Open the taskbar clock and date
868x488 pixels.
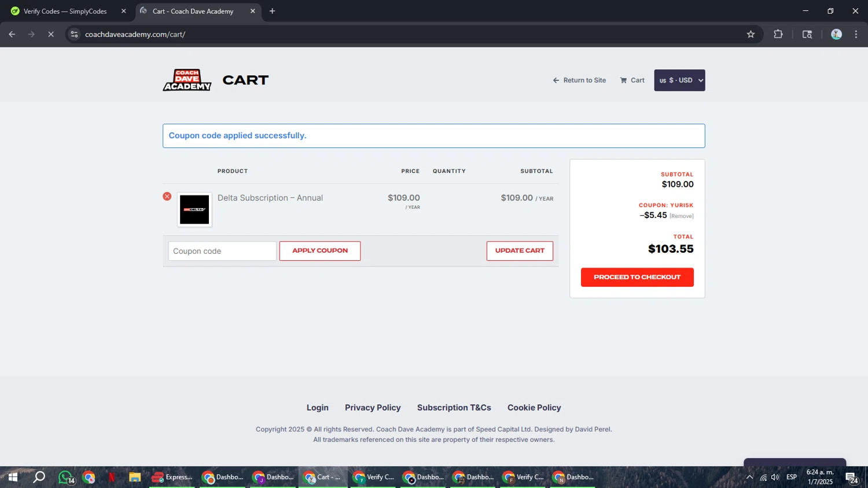[820, 477]
